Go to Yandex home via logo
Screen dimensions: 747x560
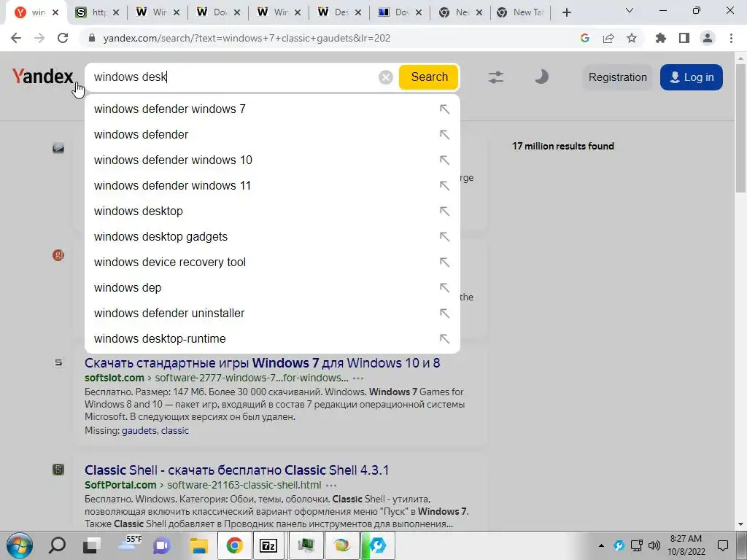[x=42, y=76]
